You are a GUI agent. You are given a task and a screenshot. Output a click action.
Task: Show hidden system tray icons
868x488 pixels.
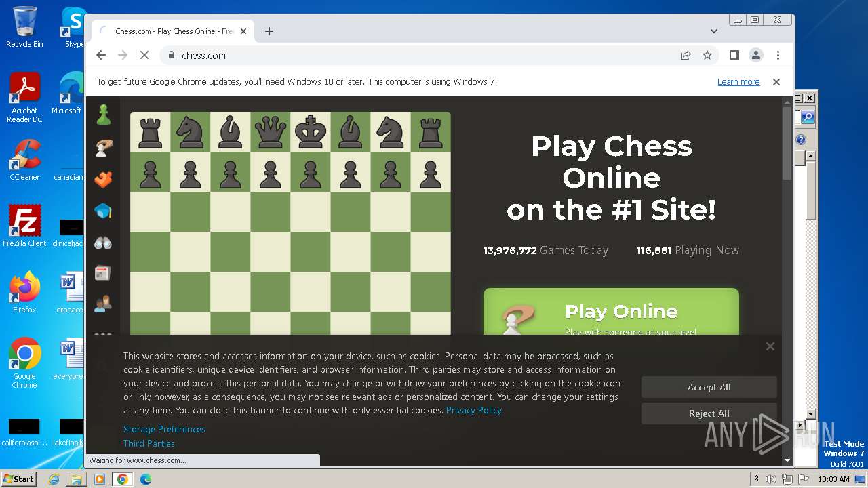coord(756,479)
